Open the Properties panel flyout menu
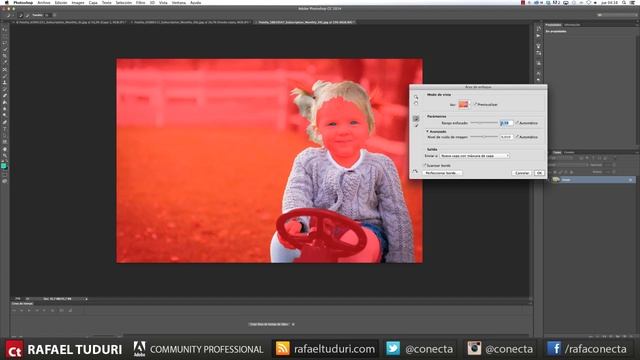 (637, 25)
